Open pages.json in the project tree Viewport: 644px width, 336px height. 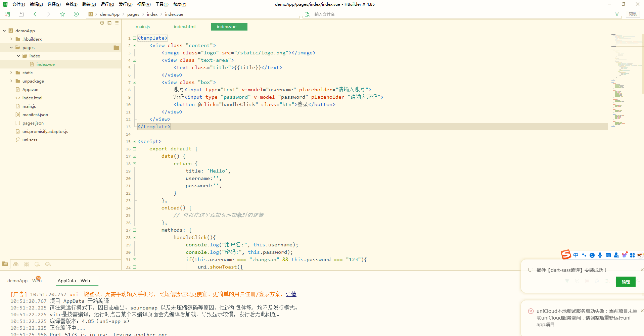click(x=33, y=123)
